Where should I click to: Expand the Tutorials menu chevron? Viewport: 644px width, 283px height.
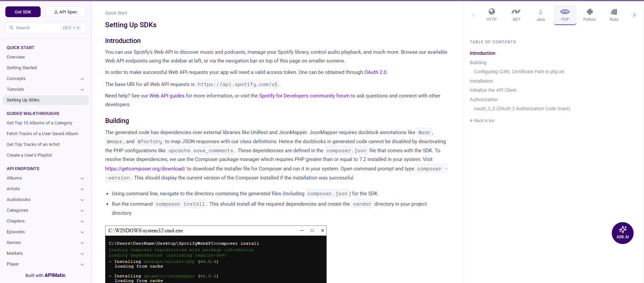coord(82,89)
